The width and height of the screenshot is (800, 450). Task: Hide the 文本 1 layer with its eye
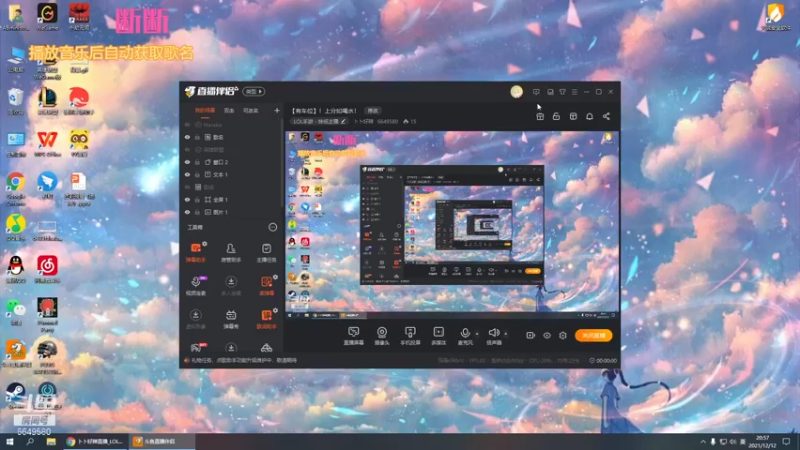(187, 174)
